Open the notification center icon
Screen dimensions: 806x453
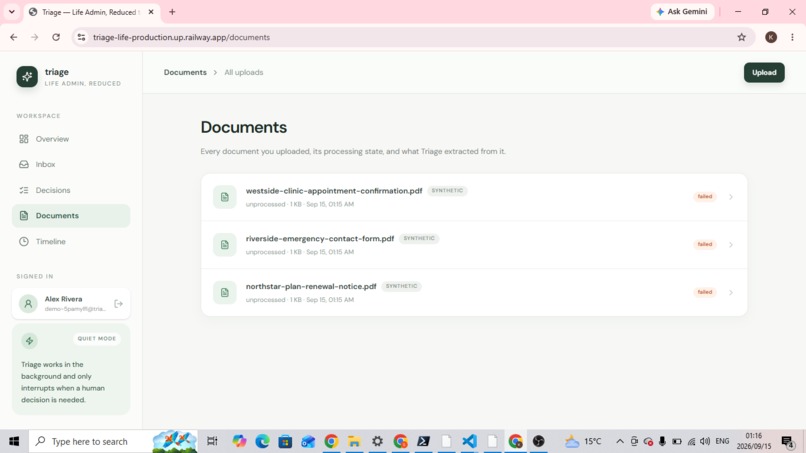[x=787, y=441]
